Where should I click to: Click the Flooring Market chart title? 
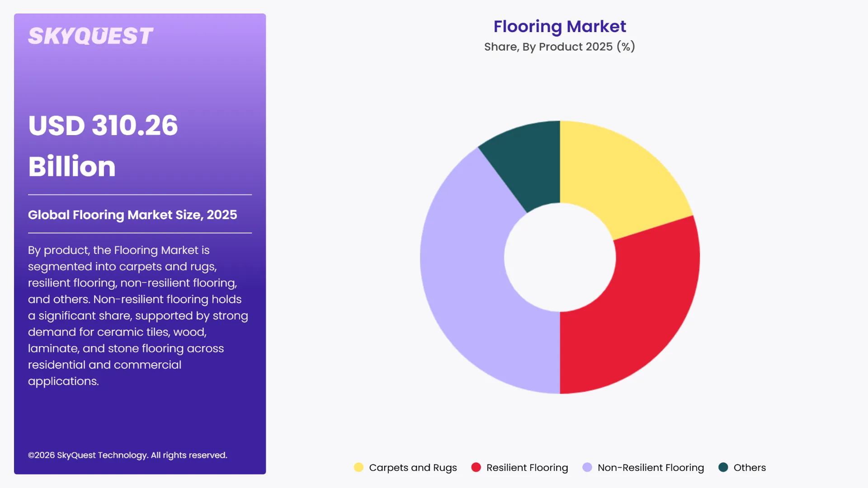pyautogui.click(x=560, y=26)
